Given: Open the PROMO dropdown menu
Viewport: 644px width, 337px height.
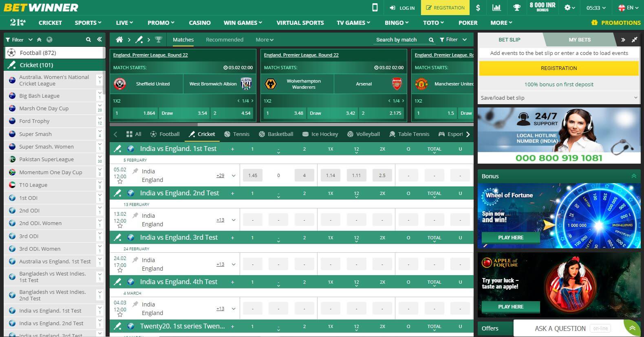Looking at the screenshot, I should pos(161,23).
